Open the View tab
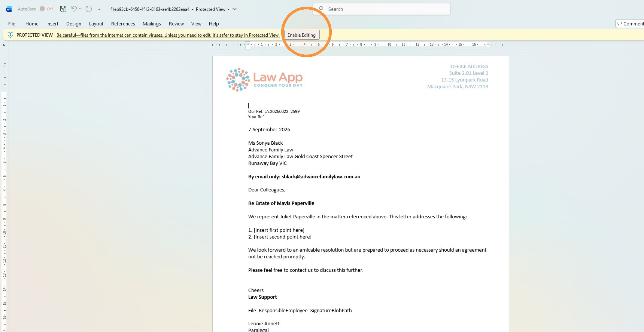The width and height of the screenshot is (644, 332). click(x=196, y=24)
